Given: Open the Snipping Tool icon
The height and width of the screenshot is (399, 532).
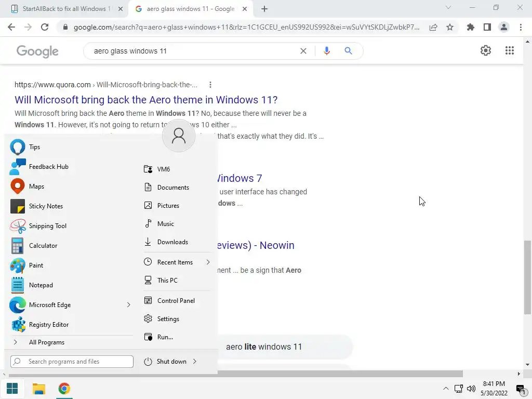Looking at the screenshot, I should coord(17,226).
